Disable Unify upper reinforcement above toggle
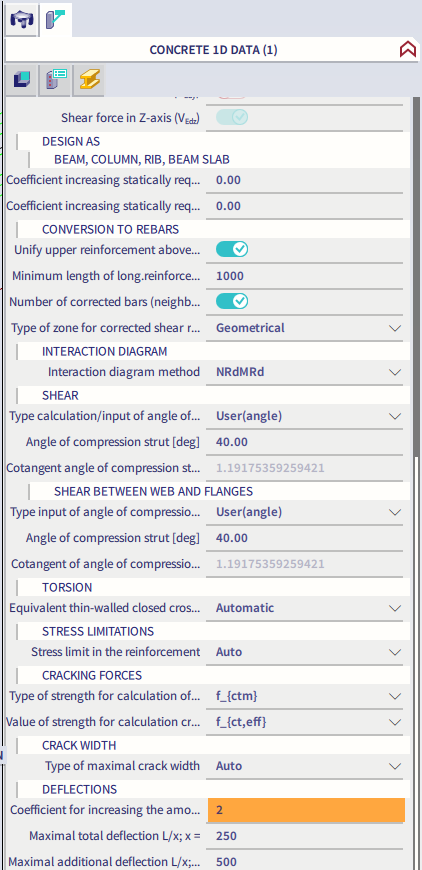The image size is (422, 870). tap(232, 250)
